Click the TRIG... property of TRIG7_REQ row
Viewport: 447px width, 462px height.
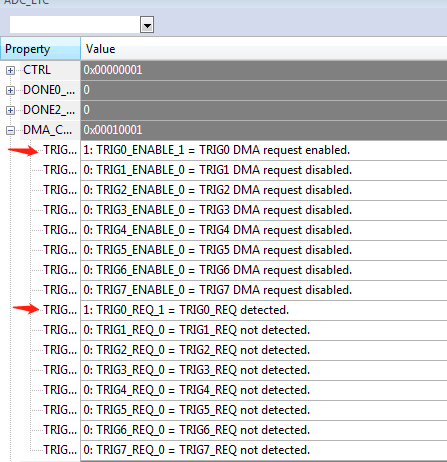pos(60,450)
